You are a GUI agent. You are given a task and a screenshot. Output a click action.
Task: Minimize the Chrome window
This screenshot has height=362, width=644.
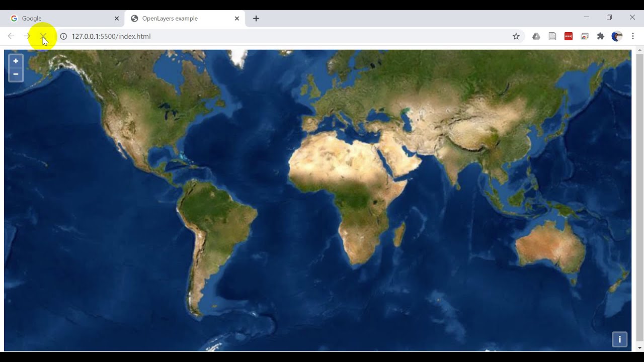point(586,17)
